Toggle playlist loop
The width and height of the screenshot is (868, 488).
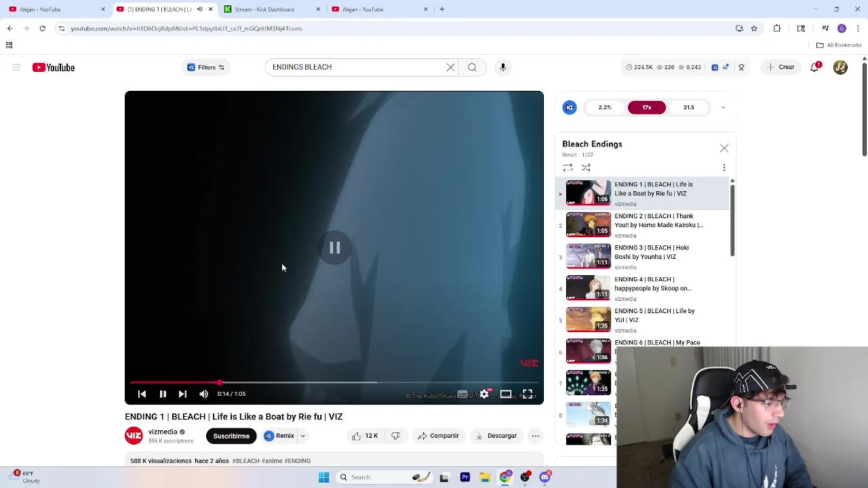click(x=568, y=167)
